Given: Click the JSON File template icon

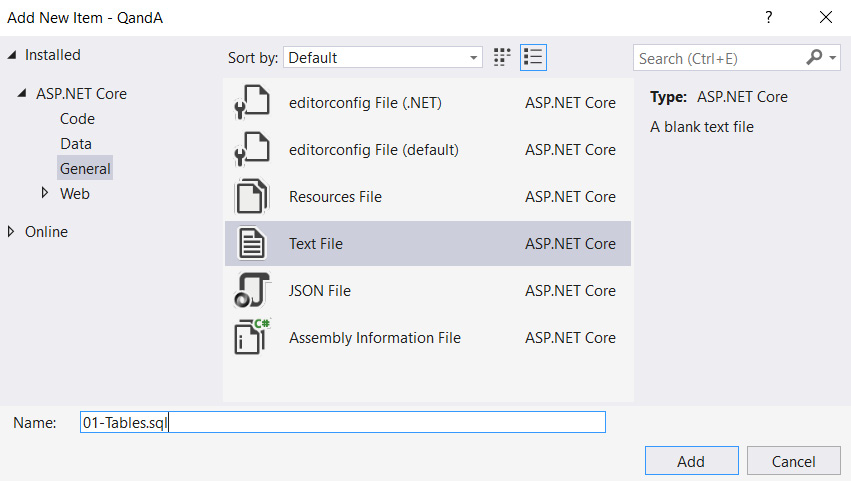Looking at the screenshot, I should coord(252,290).
